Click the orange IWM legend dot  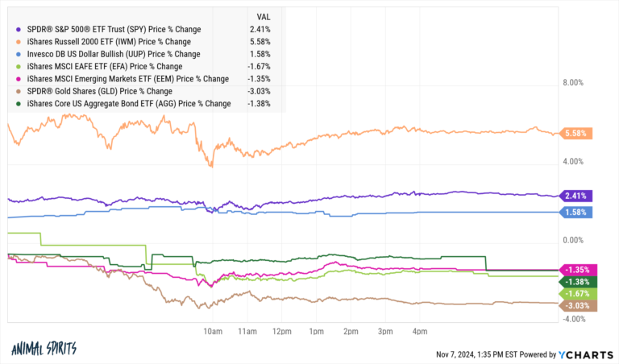[x=19, y=42]
